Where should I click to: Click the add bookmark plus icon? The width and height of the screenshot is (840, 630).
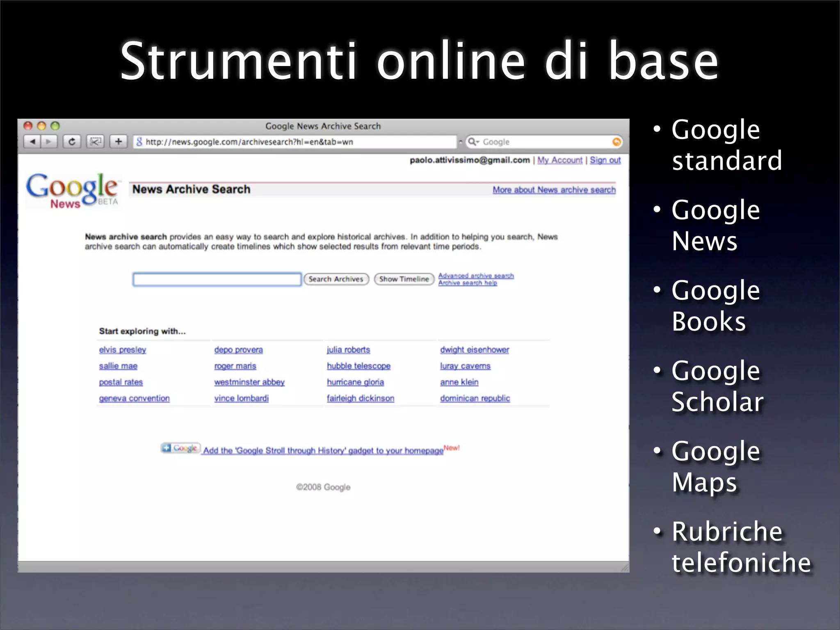pyautogui.click(x=119, y=142)
